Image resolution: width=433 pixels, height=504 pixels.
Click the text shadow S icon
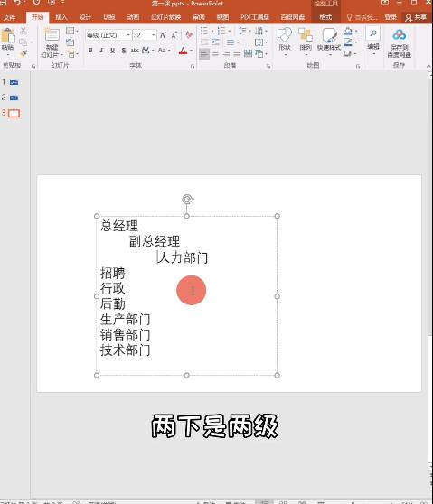click(124, 51)
